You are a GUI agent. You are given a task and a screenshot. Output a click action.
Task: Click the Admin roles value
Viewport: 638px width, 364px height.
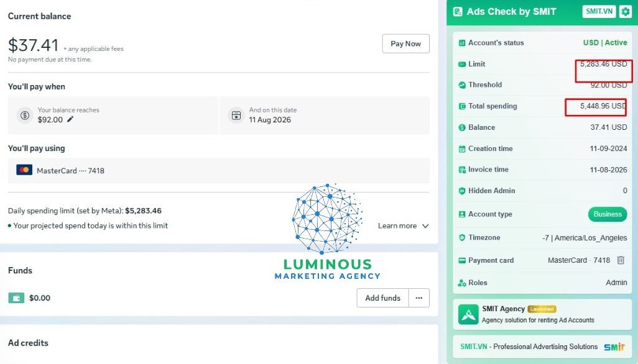pos(616,283)
